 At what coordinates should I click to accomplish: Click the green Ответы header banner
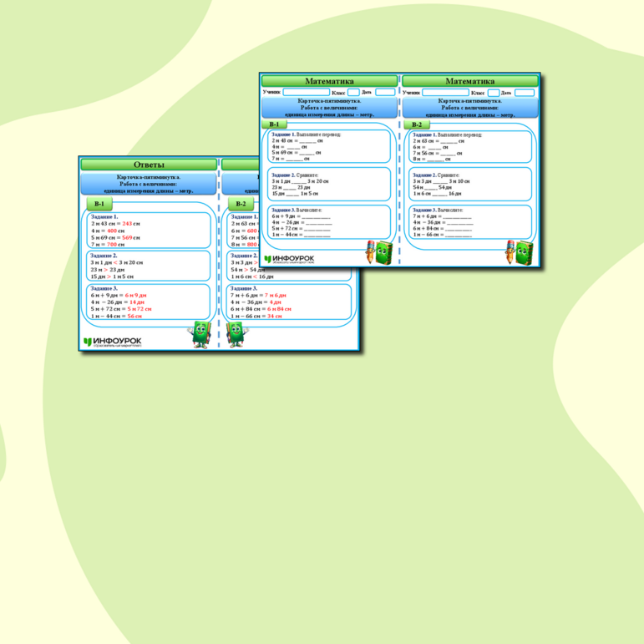pos(149,165)
